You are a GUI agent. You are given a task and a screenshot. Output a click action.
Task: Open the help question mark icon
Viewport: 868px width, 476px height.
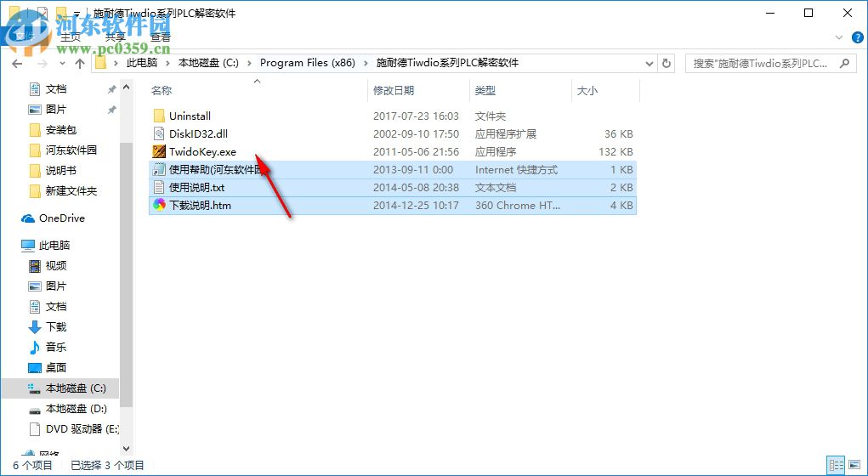click(x=857, y=37)
